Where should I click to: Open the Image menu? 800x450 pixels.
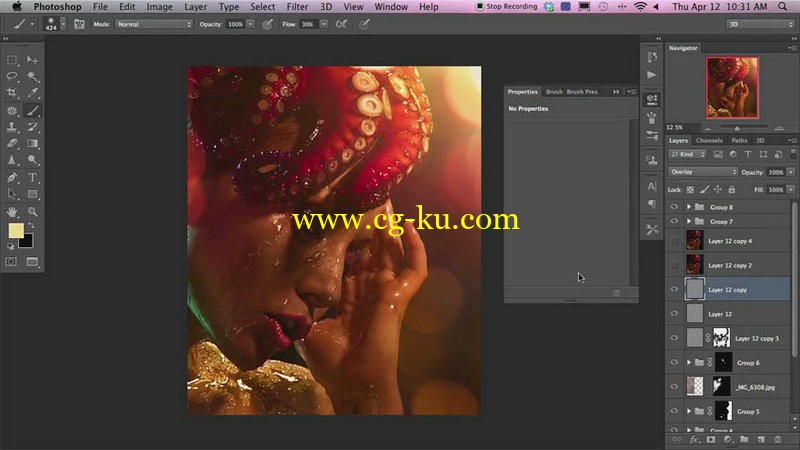click(x=160, y=7)
